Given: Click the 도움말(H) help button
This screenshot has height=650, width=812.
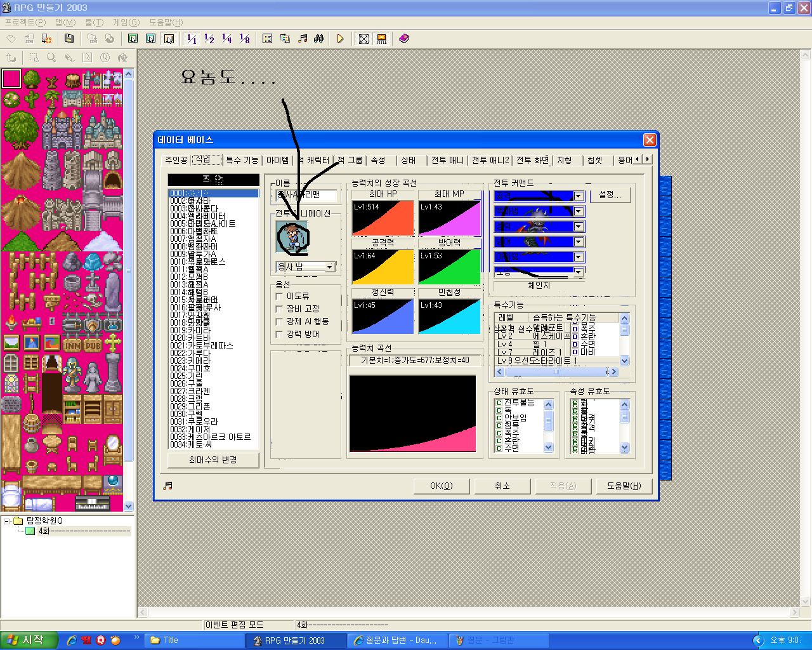Looking at the screenshot, I should [x=624, y=486].
